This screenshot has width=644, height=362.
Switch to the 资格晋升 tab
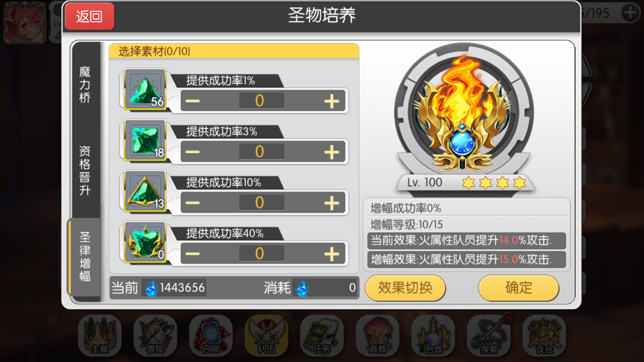tap(85, 170)
